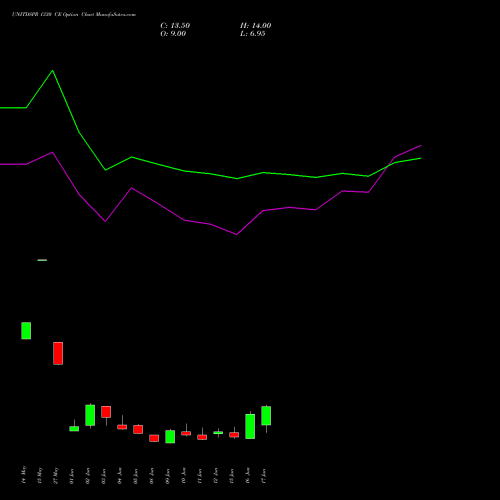
Task: Select the '16 Jun' date label
Action: pos(247,475)
